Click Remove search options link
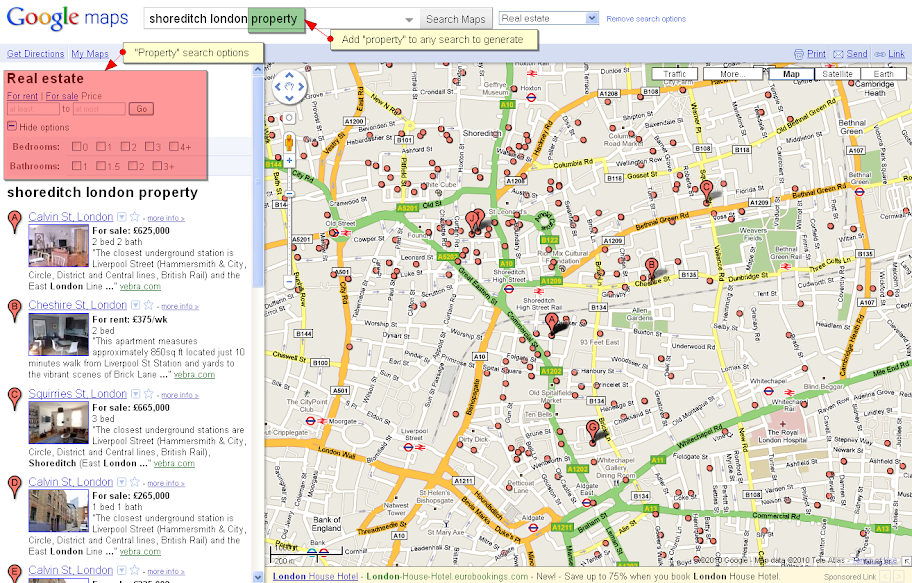Image resolution: width=912 pixels, height=583 pixels. tap(646, 19)
